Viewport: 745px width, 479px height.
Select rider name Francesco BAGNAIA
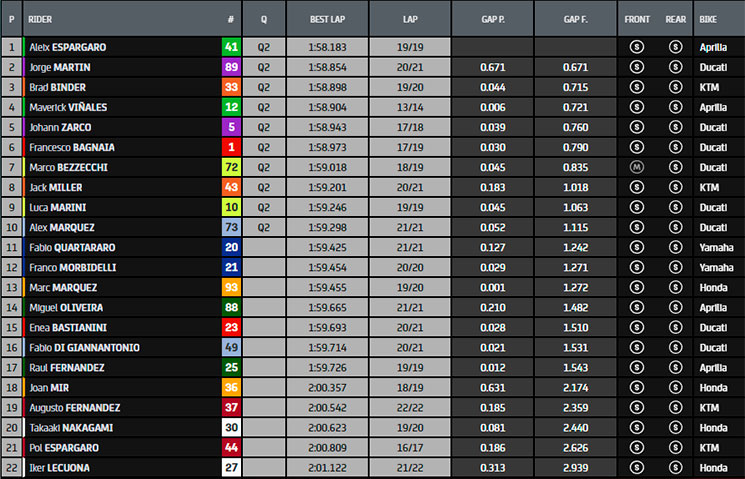[72, 148]
